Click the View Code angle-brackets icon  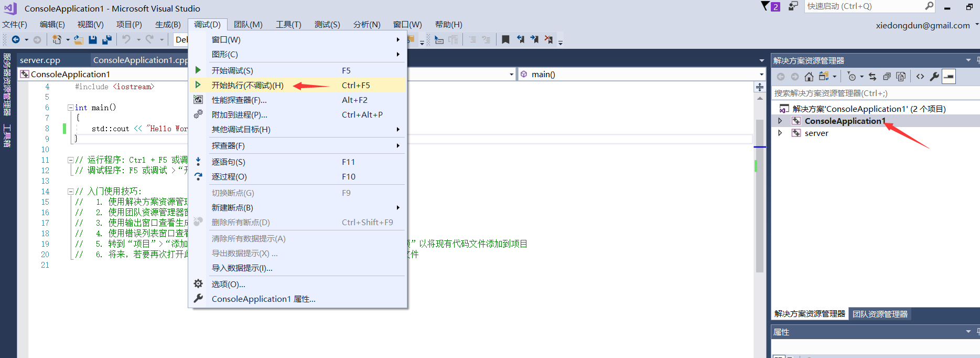(920, 77)
